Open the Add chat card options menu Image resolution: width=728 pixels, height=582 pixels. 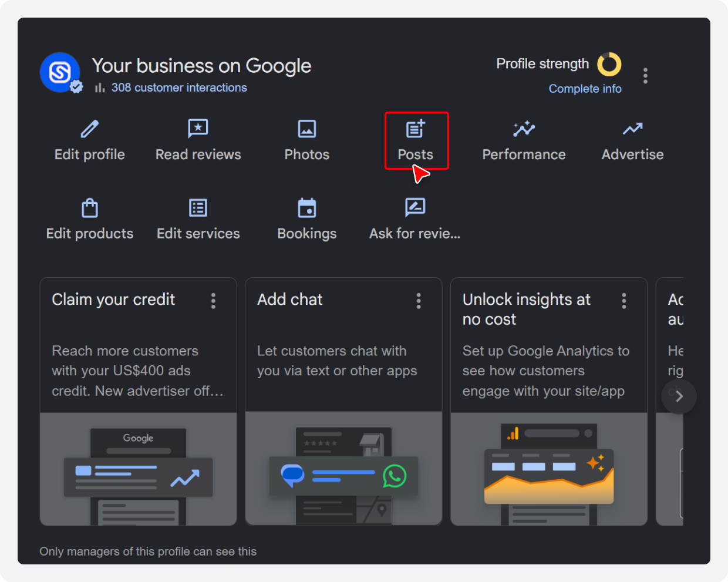click(419, 301)
